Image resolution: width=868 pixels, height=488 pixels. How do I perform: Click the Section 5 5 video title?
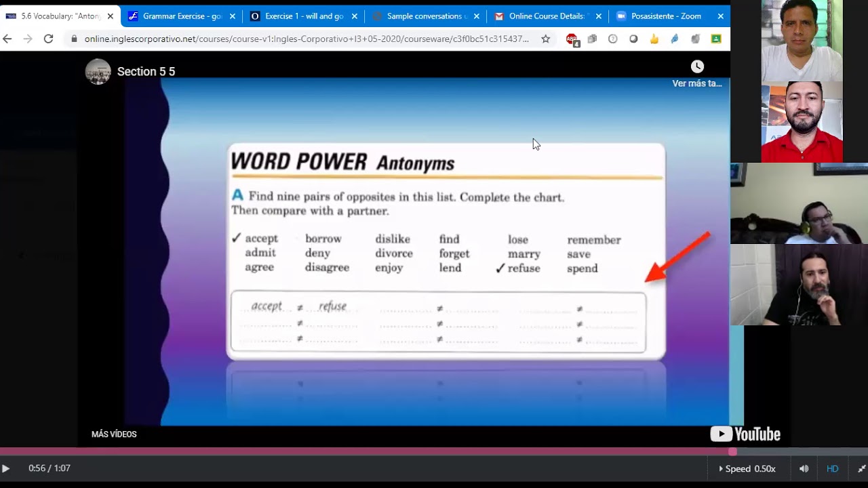(x=146, y=72)
